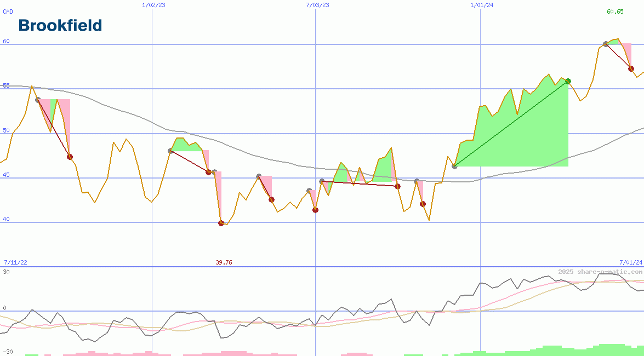Click the CAD currency label

point(8,12)
